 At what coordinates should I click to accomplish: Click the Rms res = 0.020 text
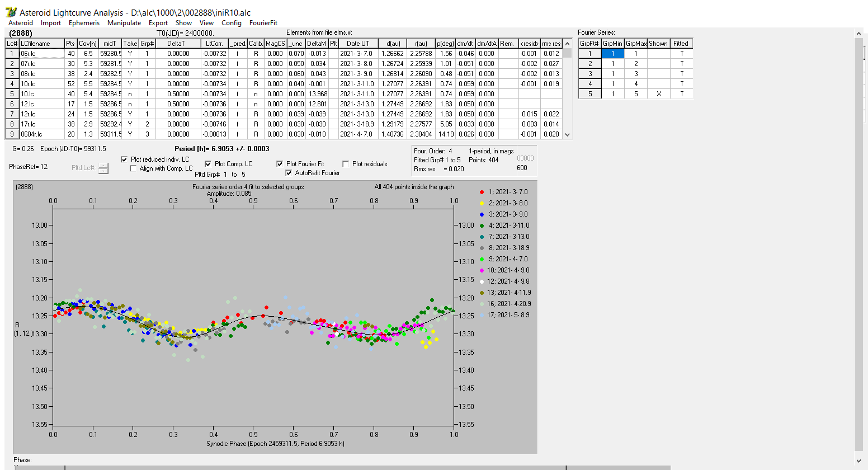(x=439, y=169)
